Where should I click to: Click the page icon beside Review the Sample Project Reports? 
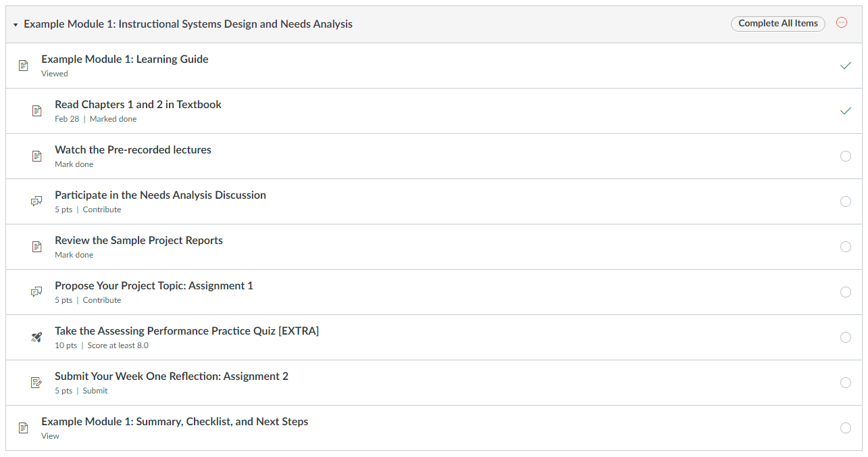pyautogui.click(x=36, y=246)
